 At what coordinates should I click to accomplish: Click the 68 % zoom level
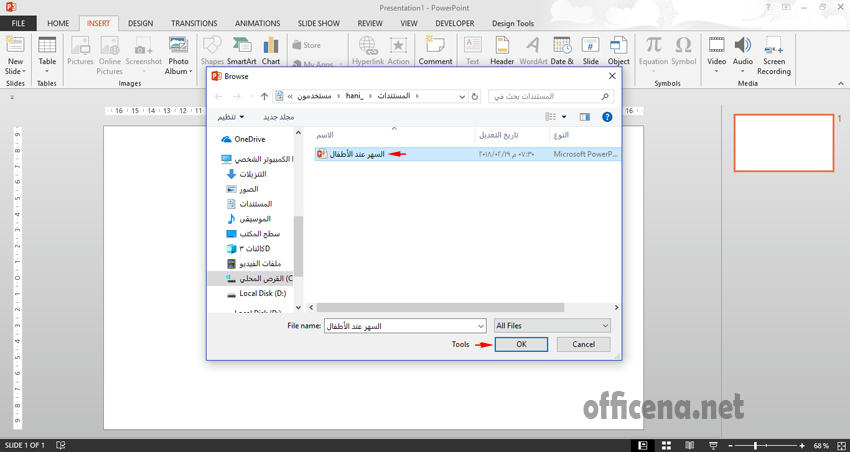(821, 445)
